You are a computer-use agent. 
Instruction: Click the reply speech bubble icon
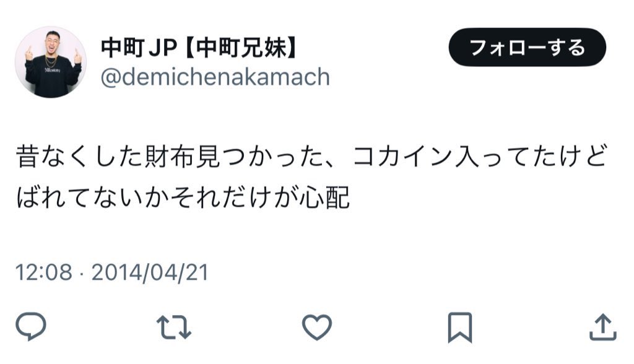coord(31,326)
